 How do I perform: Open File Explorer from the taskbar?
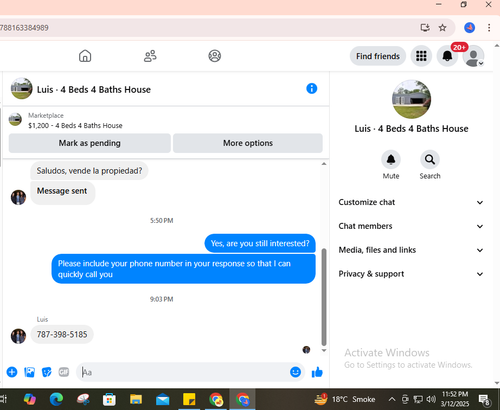point(136,399)
